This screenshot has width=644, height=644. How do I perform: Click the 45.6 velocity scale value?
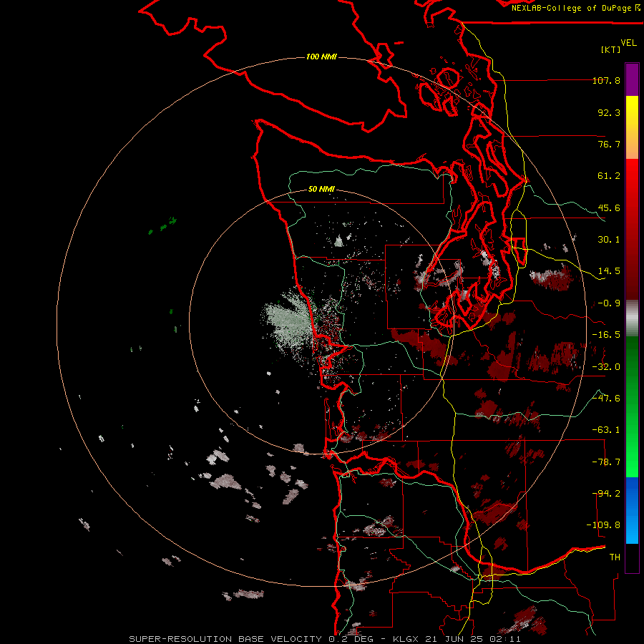click(x=609, y=208)
